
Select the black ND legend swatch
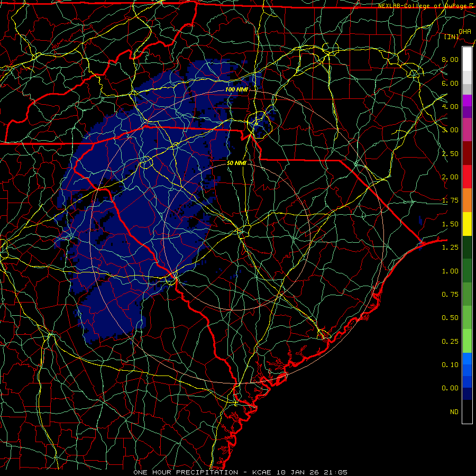(x=467, y=411)
